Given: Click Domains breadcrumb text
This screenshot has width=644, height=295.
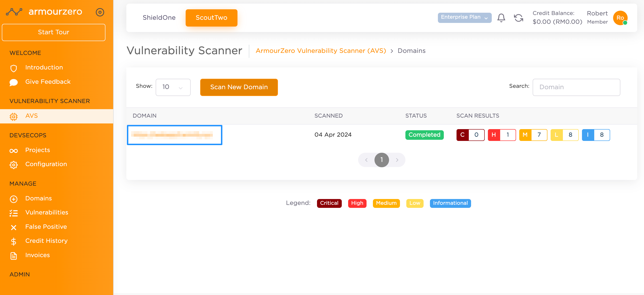Looking at the screenshot, I should 411,51.
